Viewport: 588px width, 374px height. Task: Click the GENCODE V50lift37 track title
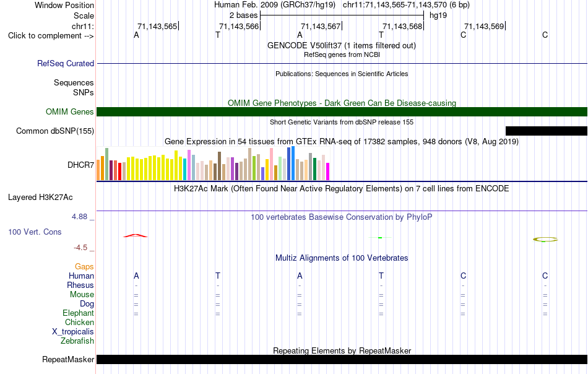click(342, 45)
